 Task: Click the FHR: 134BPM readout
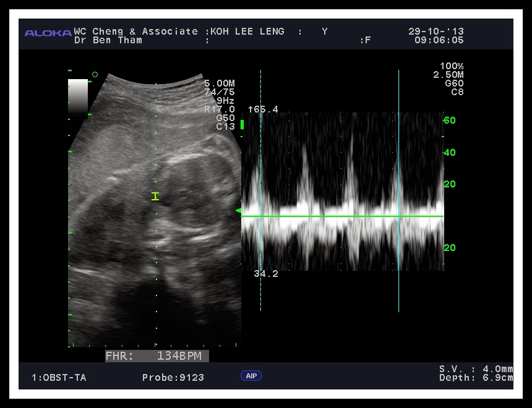(x=157, y=356)
